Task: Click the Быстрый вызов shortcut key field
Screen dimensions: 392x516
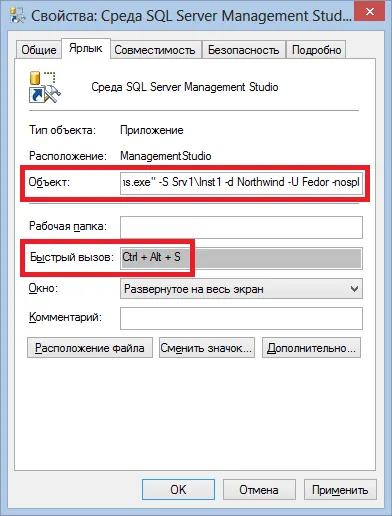Action: pos(241,258)
